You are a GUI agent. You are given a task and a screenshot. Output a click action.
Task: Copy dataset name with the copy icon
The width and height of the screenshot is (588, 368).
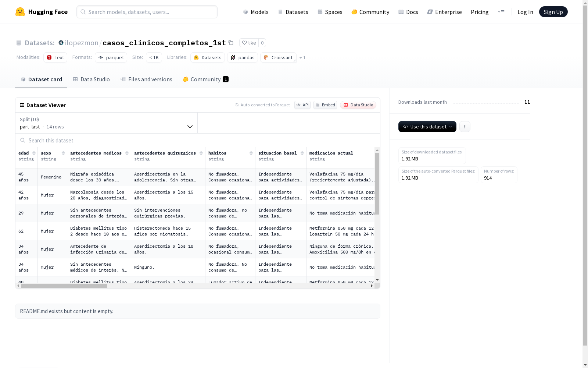[231, 43]
